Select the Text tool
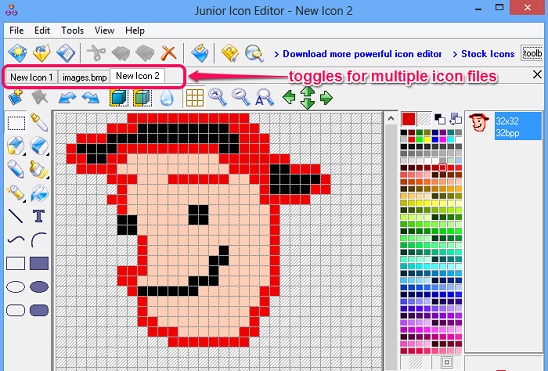The width and height of the screenshot is (548, 371). (x=39, y=216)
